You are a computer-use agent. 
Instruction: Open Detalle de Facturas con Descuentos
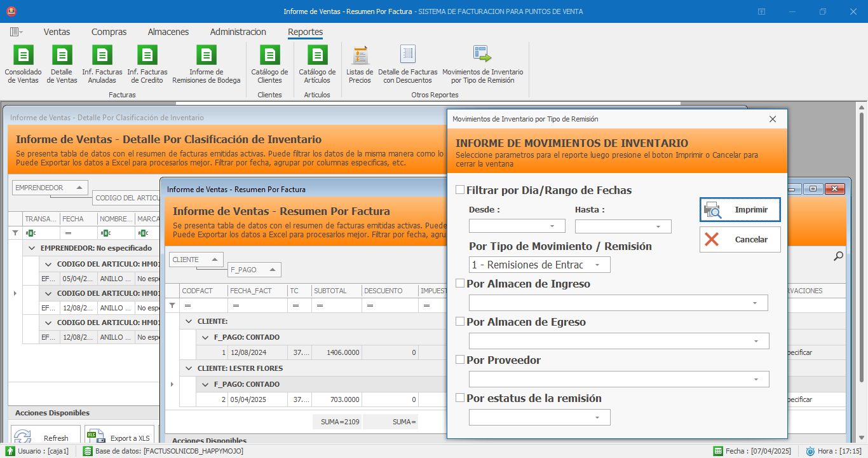[408, 64]
